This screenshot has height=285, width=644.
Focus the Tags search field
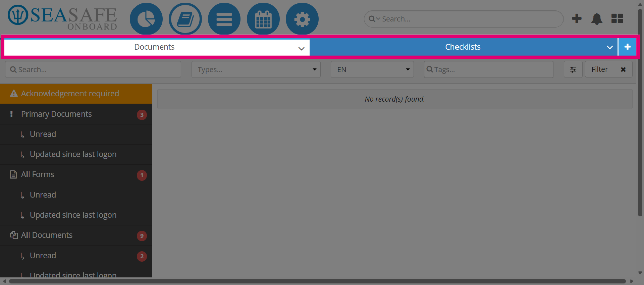click(489, 69)
